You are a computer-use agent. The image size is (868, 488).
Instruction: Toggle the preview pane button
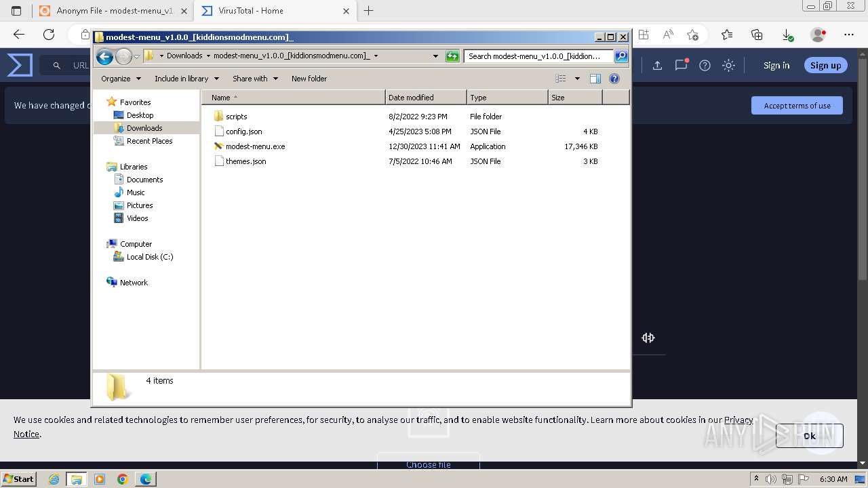tap(595, 79)
